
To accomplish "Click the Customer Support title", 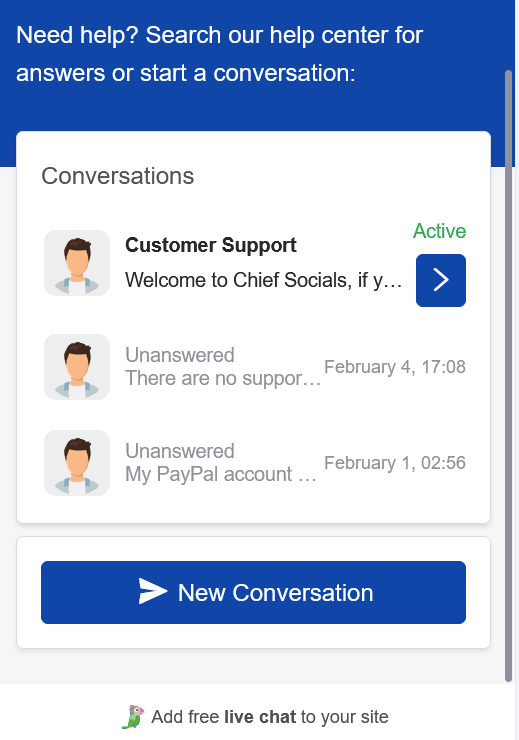I will pos(211,245).
